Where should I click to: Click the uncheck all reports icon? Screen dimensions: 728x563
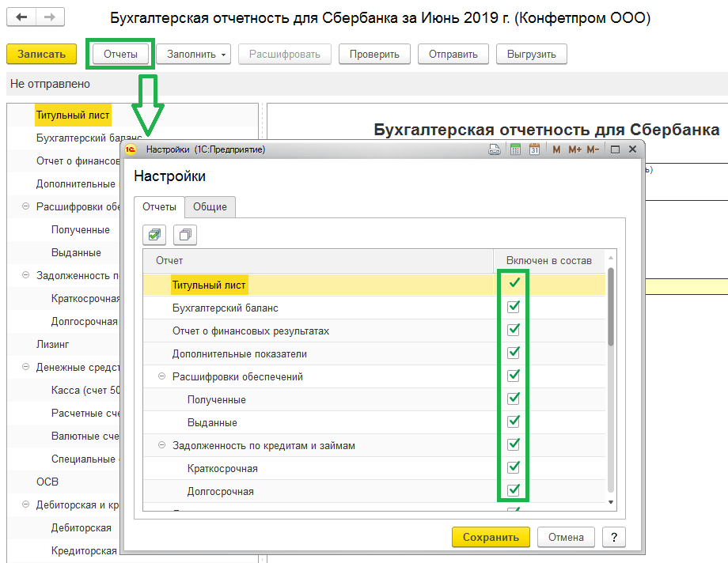point(185,234)
